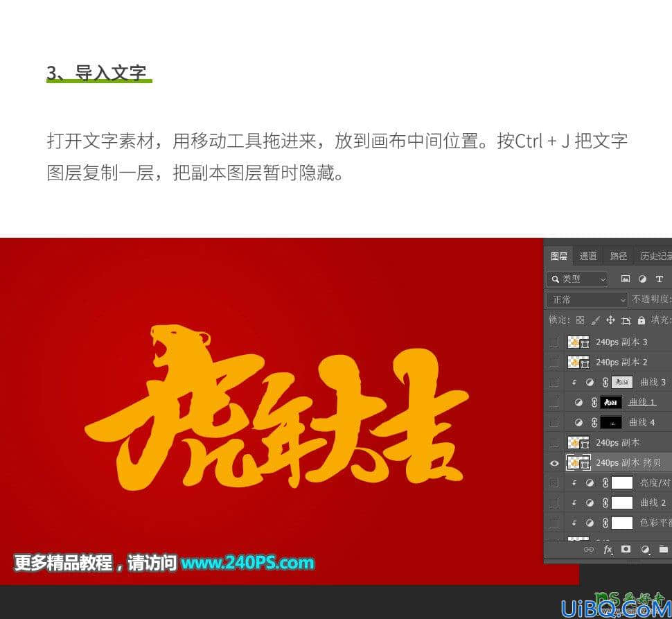Select the 曲线 1 mask thumbnail
672x619 pixels.
pos(611,402)
